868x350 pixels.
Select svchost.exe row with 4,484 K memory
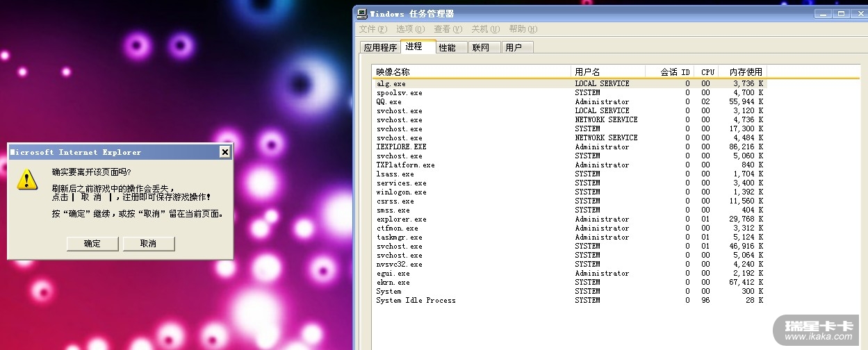coord(569,137)
